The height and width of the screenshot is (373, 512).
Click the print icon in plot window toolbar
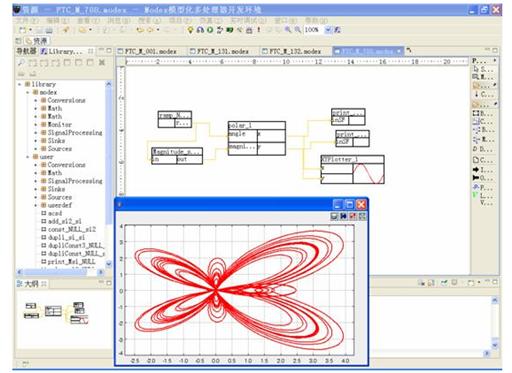[x=334, y=216]
